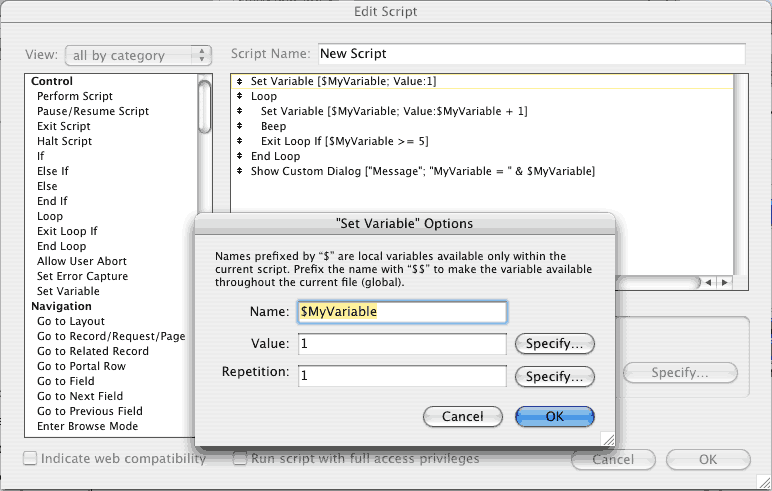Confirm Set Variable Options with OK
Screen dimensions: 772x491
point(555,417)
